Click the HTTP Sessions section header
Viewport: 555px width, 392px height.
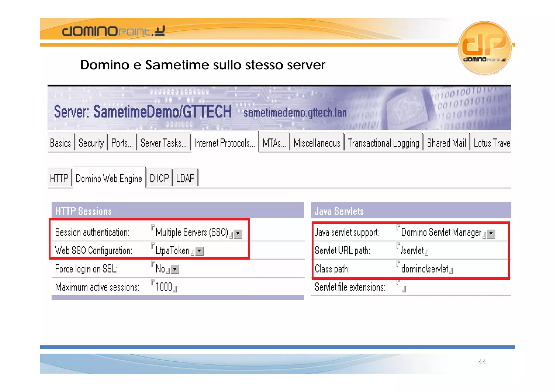coord(178,210)
